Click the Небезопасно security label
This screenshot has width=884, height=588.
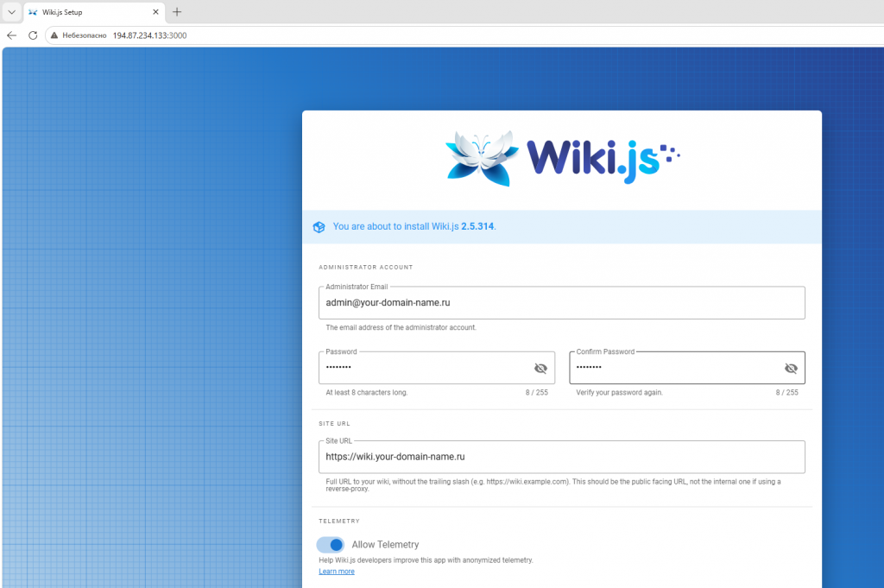(85, 35)
